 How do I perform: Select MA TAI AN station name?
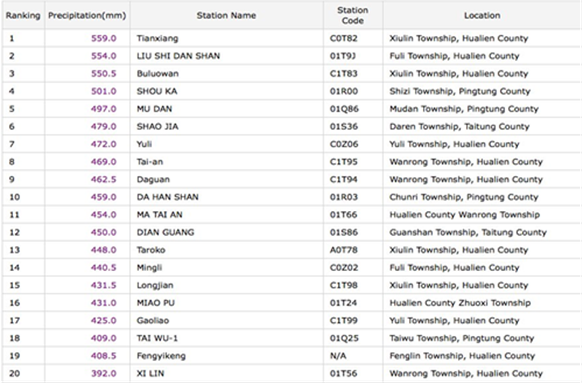coord(160,215)
